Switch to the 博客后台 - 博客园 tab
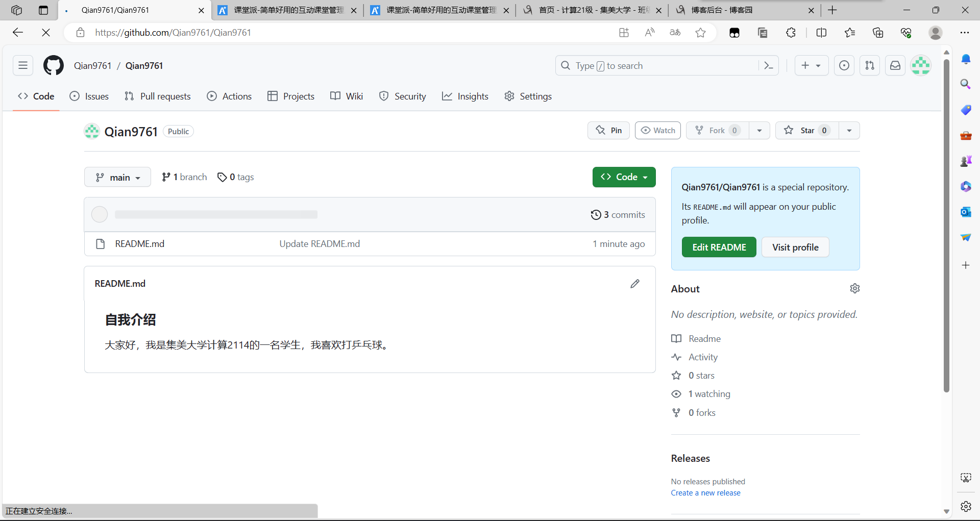980x521 pixels. coord(745,10)
